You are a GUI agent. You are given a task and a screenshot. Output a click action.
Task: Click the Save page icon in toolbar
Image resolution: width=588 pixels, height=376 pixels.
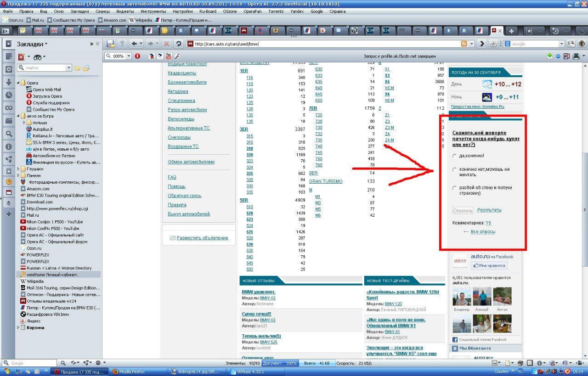110,44
